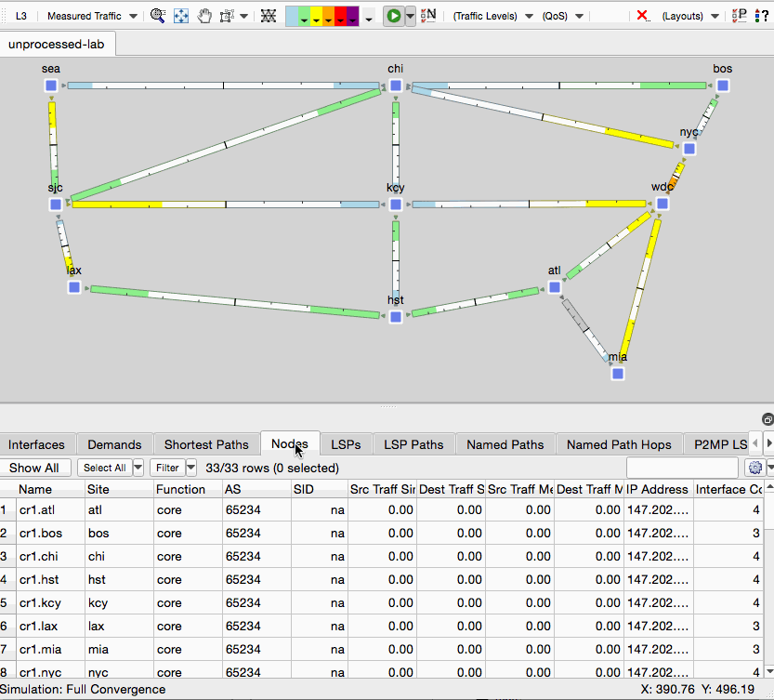Click the Filter button

tap(167, 468)
